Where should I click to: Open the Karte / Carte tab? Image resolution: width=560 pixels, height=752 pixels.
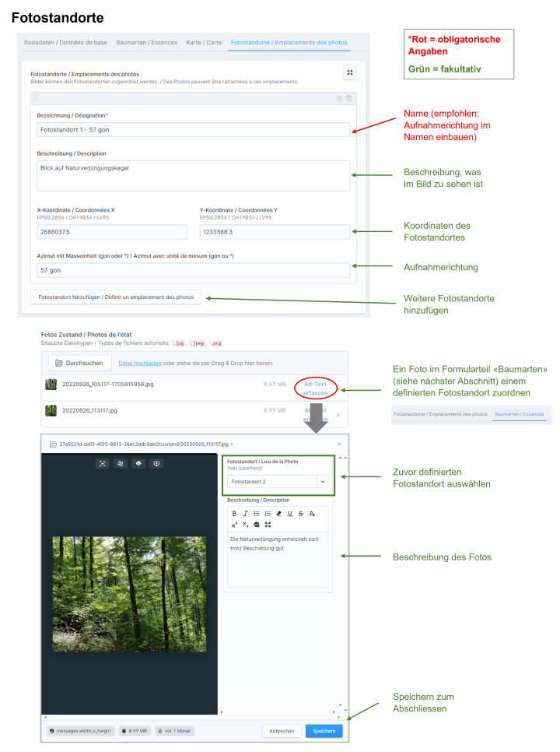(204, 42)
